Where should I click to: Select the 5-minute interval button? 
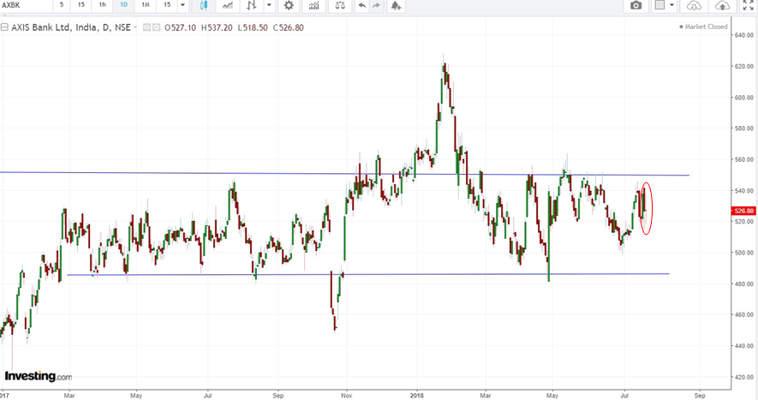click(x=61, y=5)
